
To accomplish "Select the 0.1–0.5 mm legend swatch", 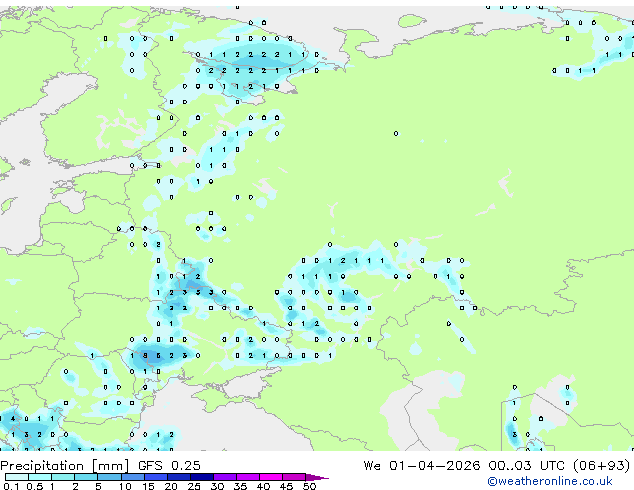I will [x=17, y=477].
